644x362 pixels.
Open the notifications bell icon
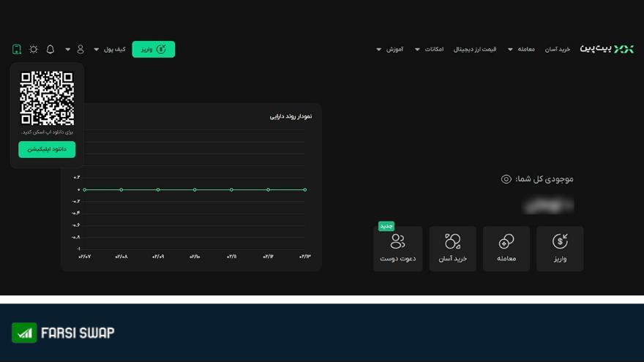coord(50,49)
